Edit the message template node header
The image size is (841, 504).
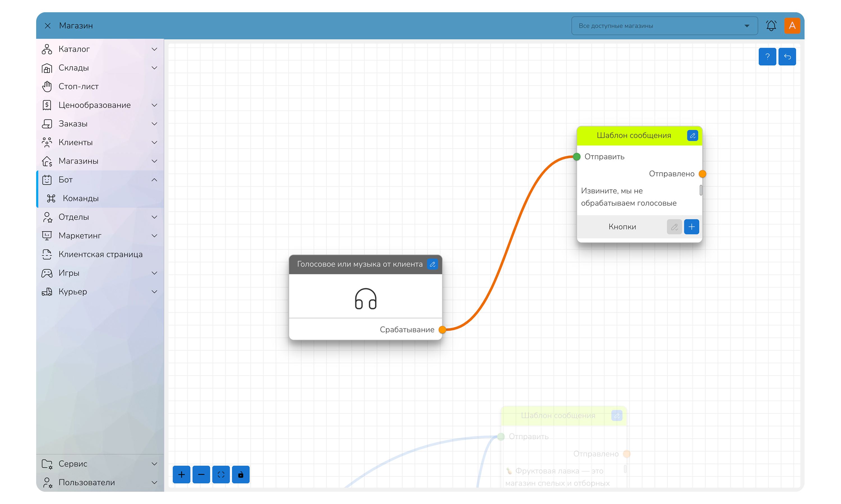[692, 136]
